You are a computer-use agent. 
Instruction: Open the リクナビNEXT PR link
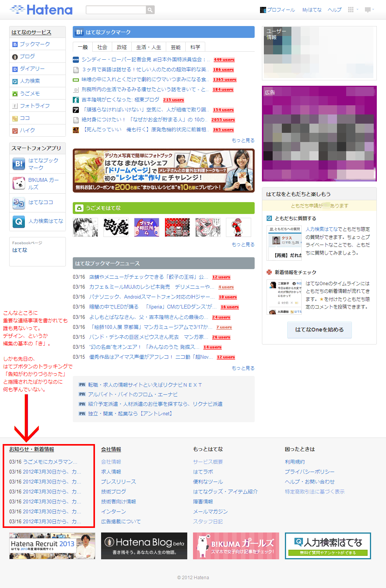pos(145,385)
